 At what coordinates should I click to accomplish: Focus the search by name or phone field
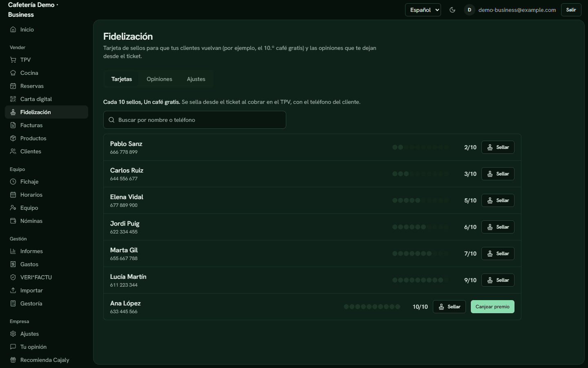[x=195, y=120]
